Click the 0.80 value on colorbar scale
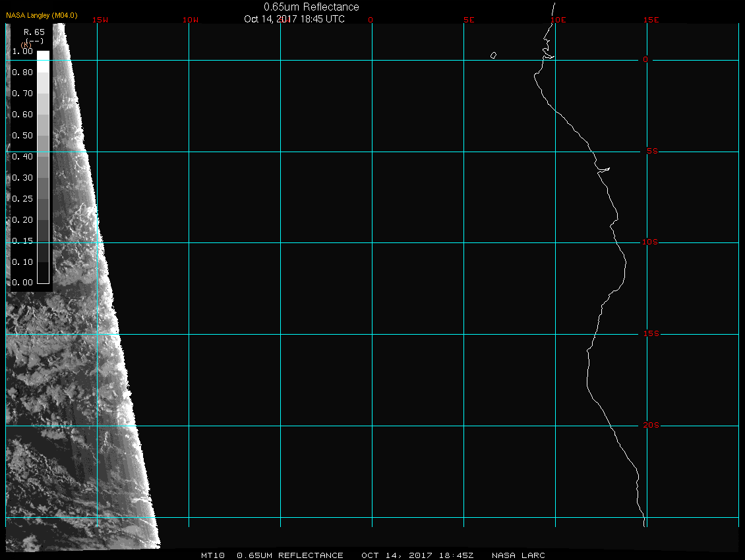The height and width of the screenshot is (560, 745). pyautogui.click(x=22, y=72)
